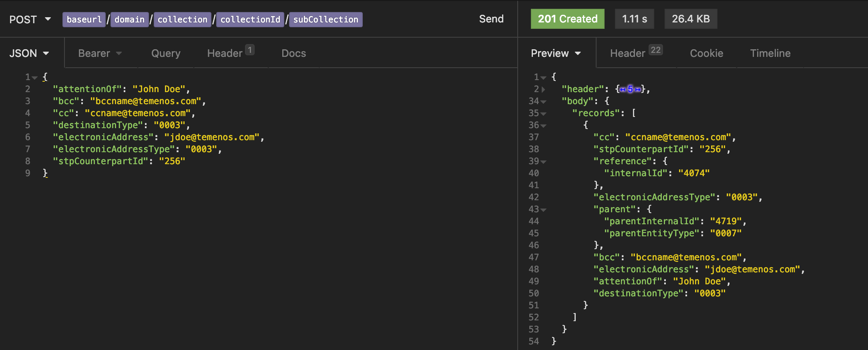Open the Docs tab

[293, 53]
